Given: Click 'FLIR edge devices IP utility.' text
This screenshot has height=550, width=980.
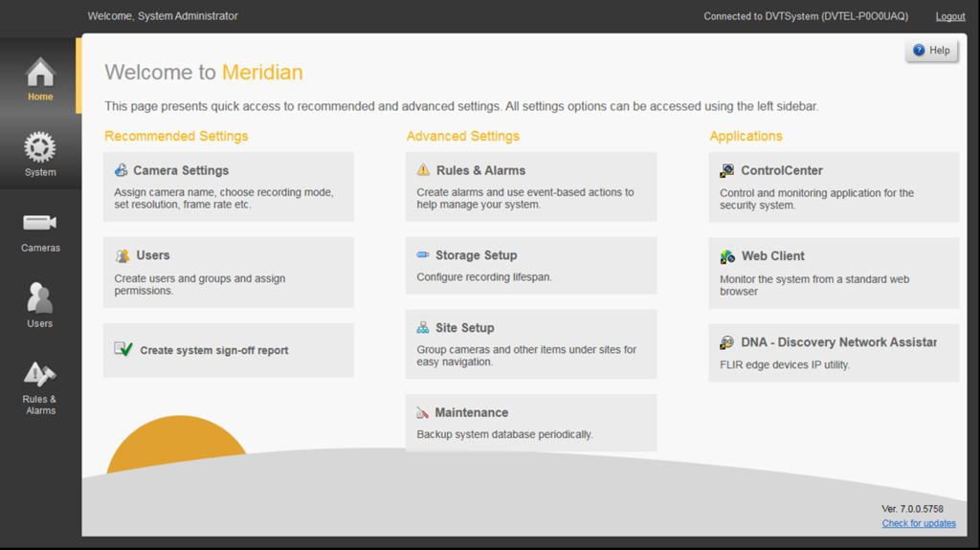Looking at the screenshot, I should coord(785,364).
